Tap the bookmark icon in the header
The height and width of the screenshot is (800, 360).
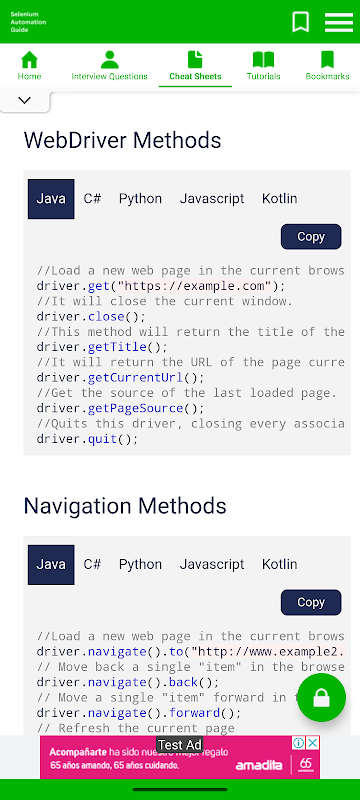coord(300,22)
